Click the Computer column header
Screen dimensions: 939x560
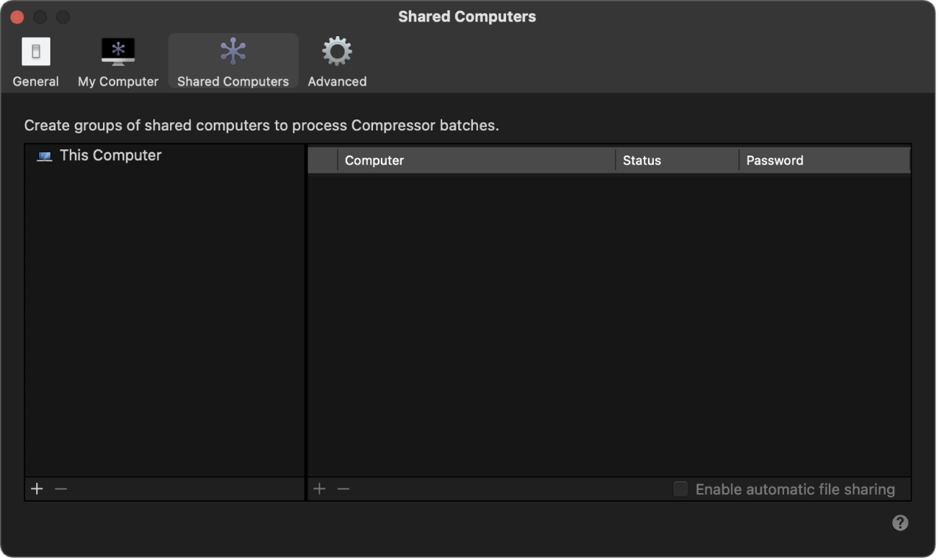click(x=374, y=160)
